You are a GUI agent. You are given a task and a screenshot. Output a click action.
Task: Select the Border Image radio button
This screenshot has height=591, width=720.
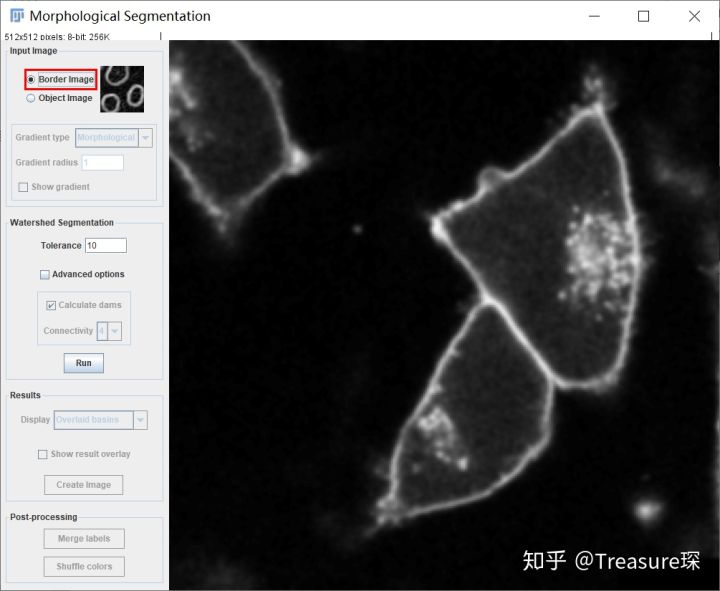31,79
